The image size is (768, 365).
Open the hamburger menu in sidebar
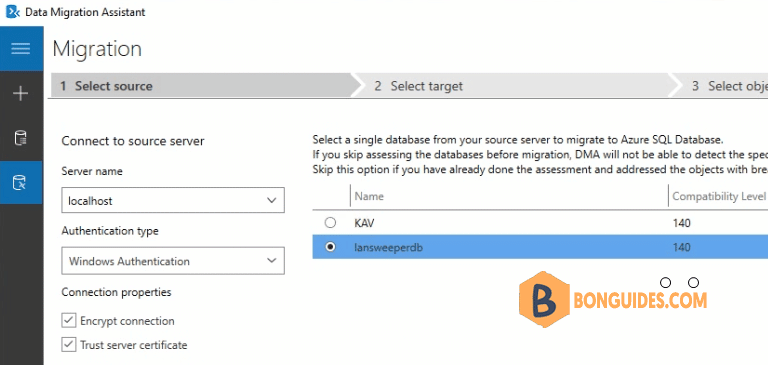point(21,48)
